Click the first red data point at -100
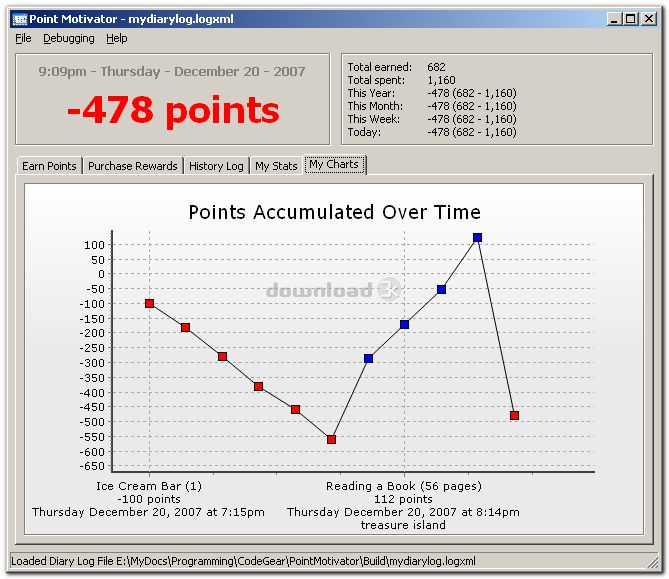669x579 pixels. [149, 303]
